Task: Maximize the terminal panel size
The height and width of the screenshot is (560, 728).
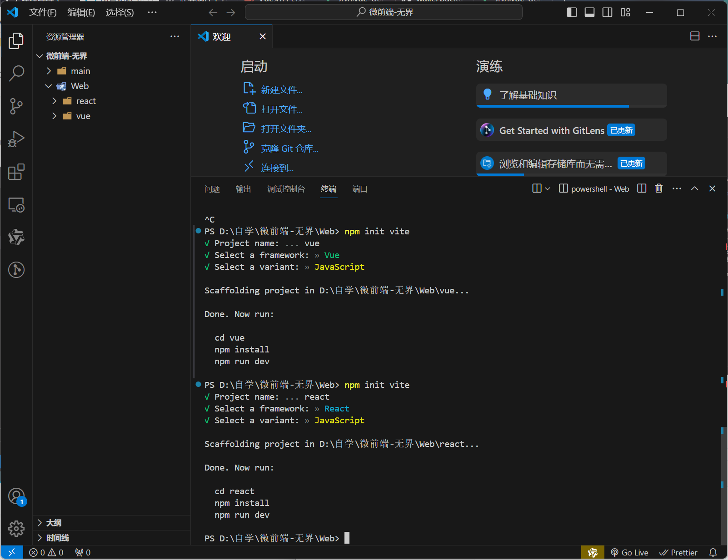Action: point(694,188)
